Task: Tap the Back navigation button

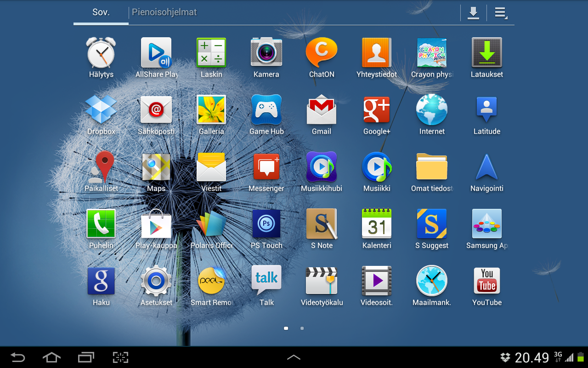Action: pos(18,357)
